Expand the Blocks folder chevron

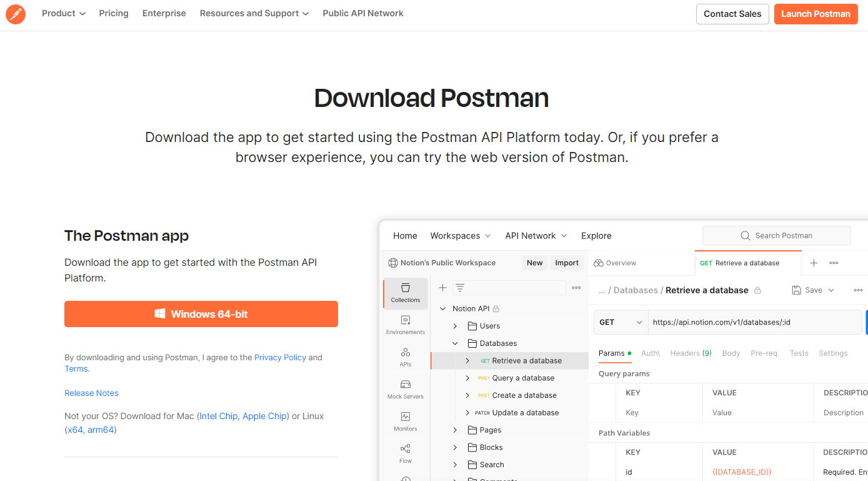point(456,447)
